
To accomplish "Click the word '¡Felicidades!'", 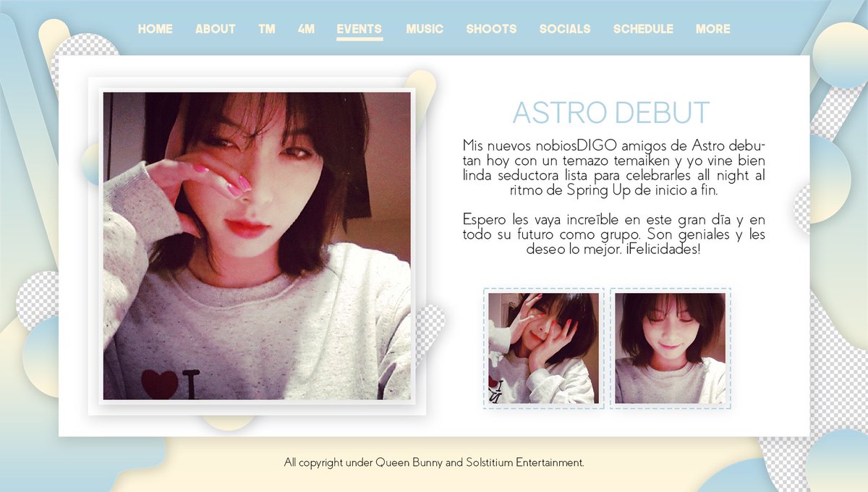I will pyautogui.click(x=663, y=249).
